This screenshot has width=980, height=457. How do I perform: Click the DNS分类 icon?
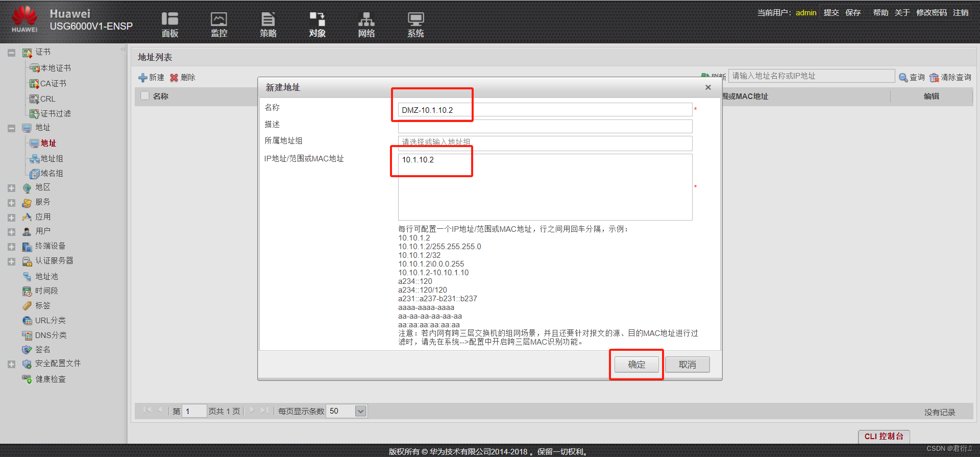coord(27,335)
